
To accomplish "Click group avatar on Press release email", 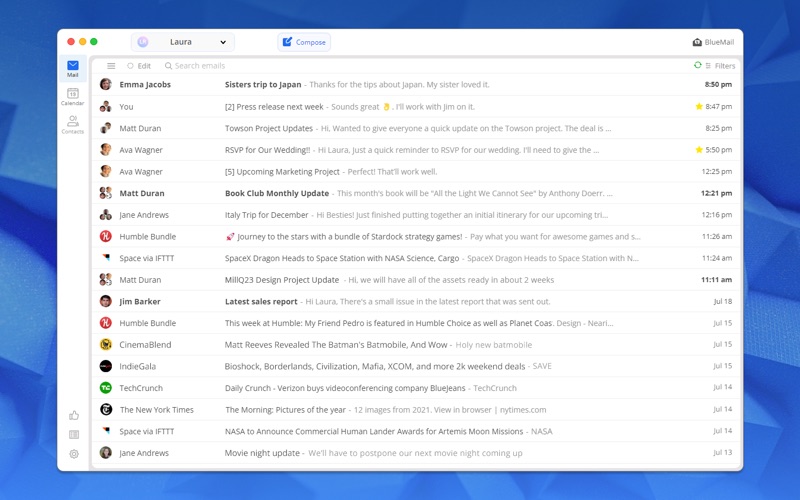I will pos(106,106).
